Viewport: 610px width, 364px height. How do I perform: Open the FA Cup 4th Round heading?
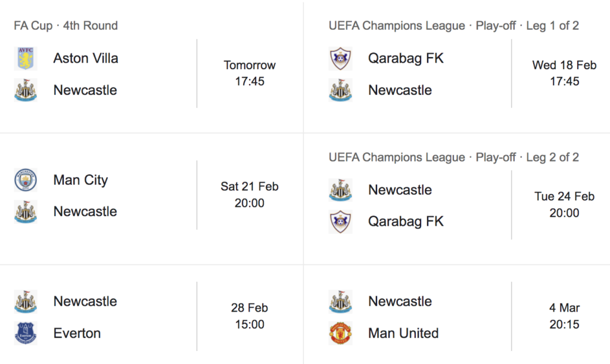click(x=66, y=26)
